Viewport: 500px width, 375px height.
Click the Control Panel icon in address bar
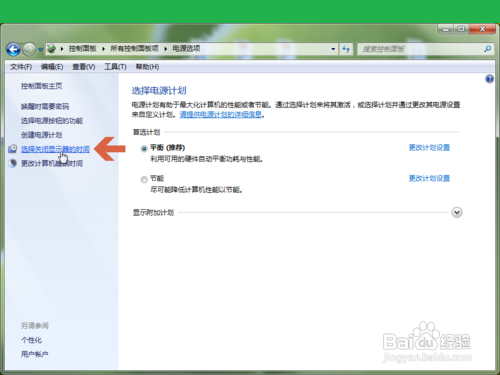pyautogui.click(x=51, y=49)
